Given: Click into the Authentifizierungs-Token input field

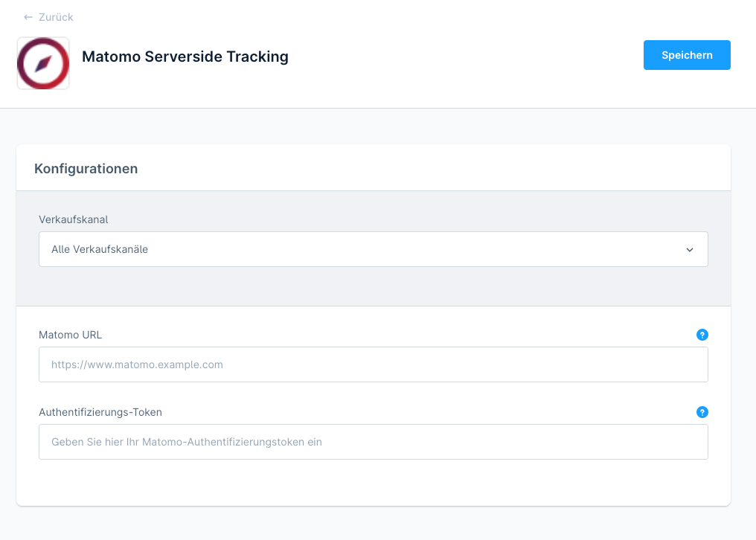Looking at the screenshot, I should tap(374, 442).
